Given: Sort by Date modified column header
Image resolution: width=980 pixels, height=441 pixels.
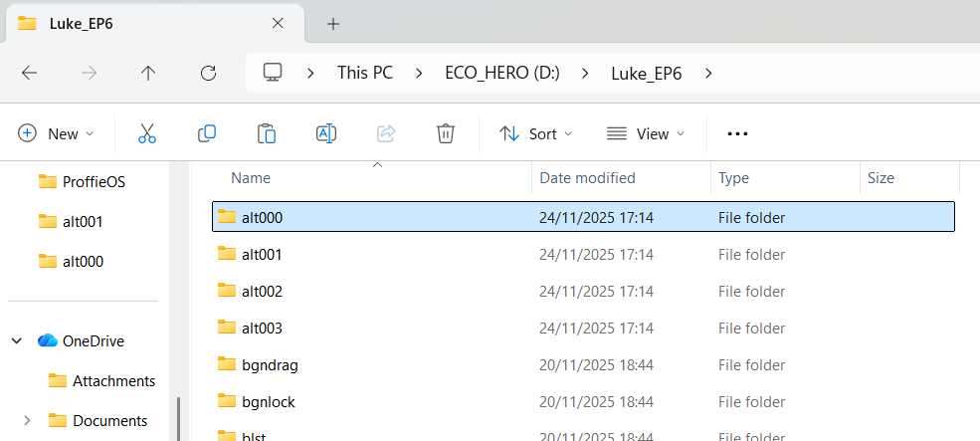Looking at the screenshot, I should click(587, 178).
